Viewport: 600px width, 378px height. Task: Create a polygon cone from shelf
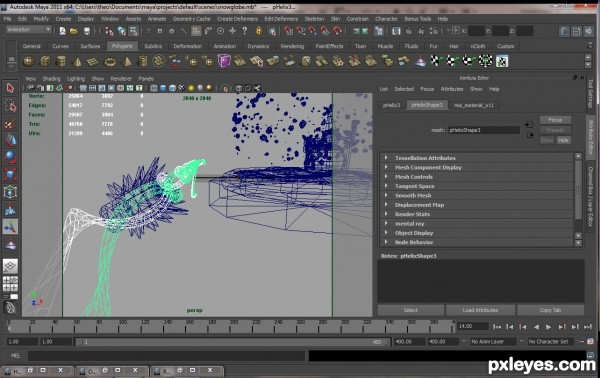(x=77, y=61)
